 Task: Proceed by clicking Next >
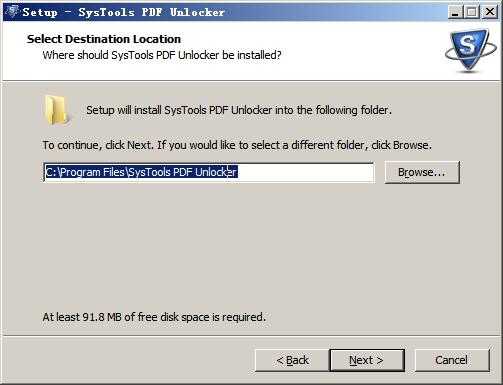(x=367, y=360)
